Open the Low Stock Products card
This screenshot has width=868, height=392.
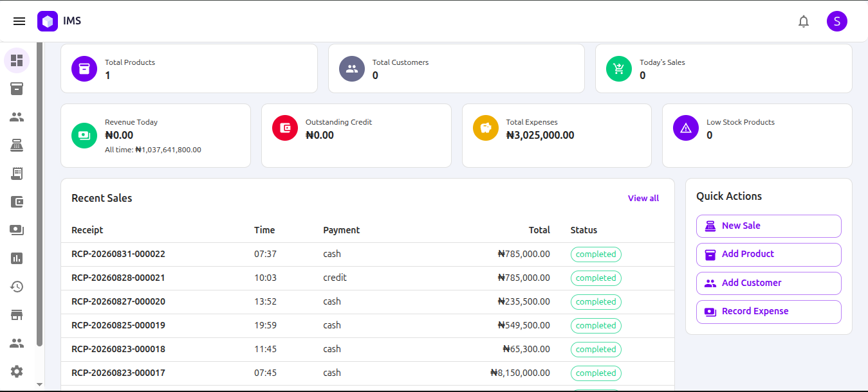point(757,136)
